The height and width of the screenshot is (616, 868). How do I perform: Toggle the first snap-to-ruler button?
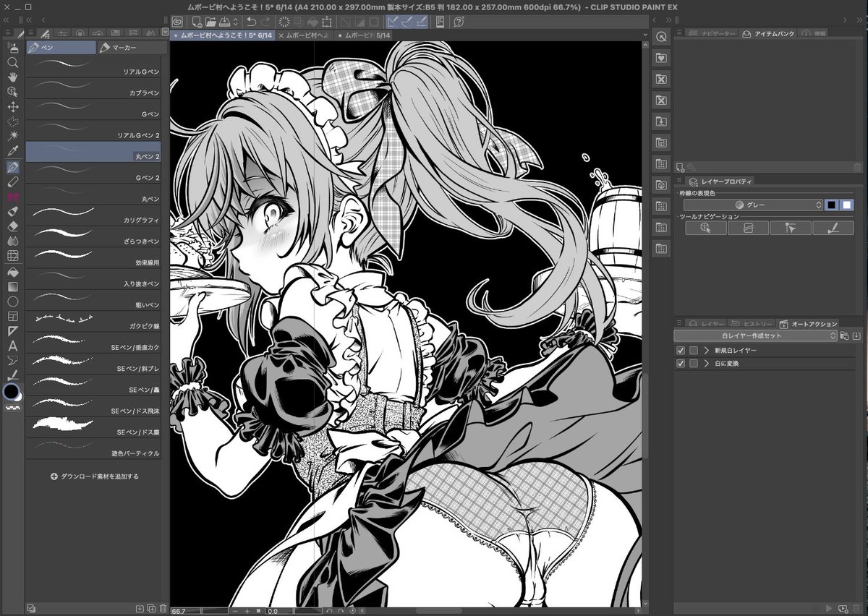point(393,21)
